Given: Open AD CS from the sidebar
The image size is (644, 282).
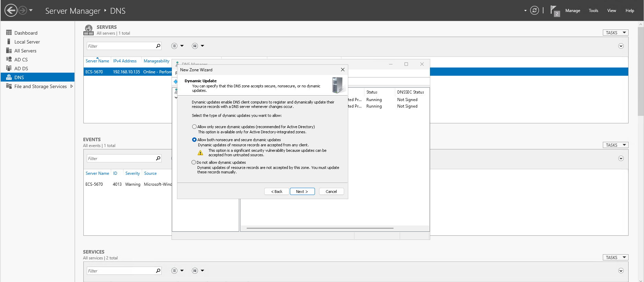Looking at the screenshot, I should tap(21, 60).
